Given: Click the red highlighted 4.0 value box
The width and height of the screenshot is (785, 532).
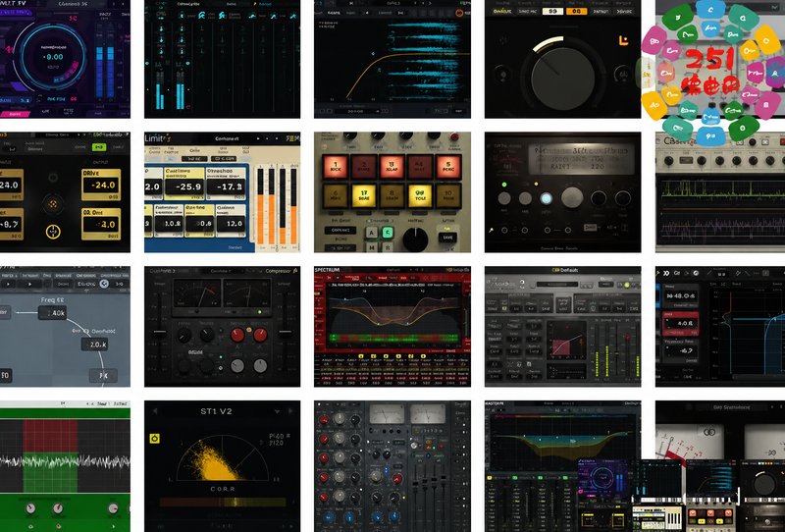Looking at the screenshot, I should tap(681, 324).
